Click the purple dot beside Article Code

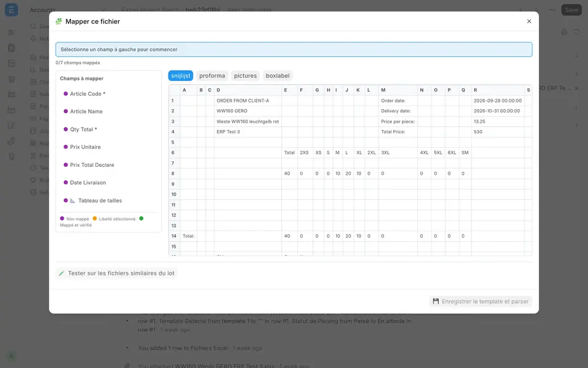[66, 94]
